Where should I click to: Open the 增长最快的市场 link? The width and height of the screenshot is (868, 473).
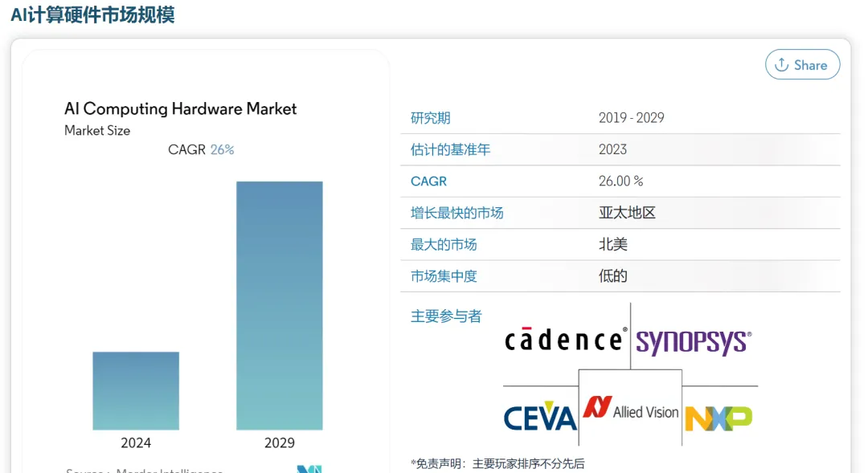click(456, 212)
